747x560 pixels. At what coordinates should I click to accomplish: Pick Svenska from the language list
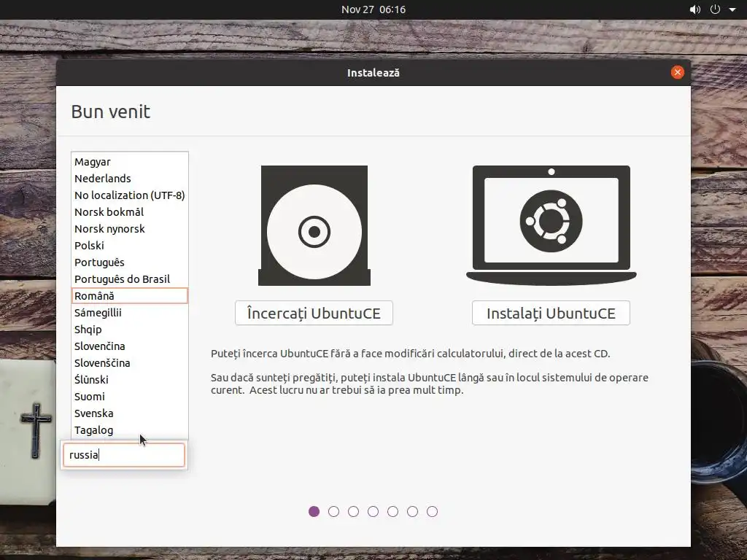[130, 413]
